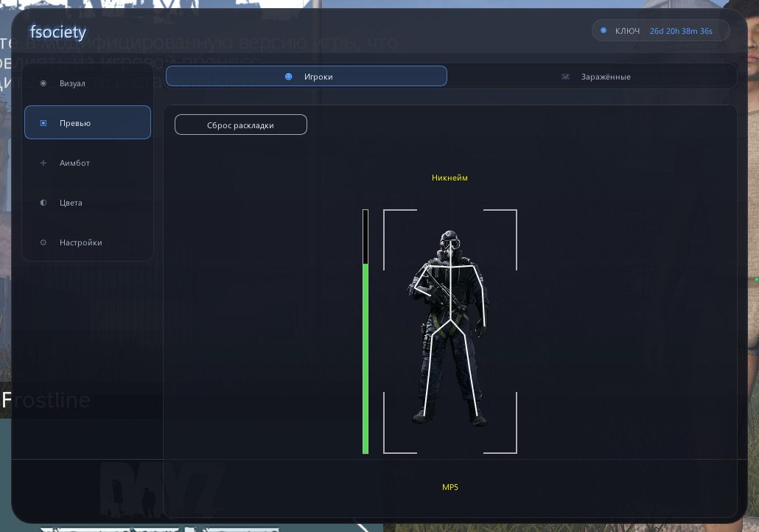
Task: Click the Цвета half-circle icon
Action: coord(43,203)
